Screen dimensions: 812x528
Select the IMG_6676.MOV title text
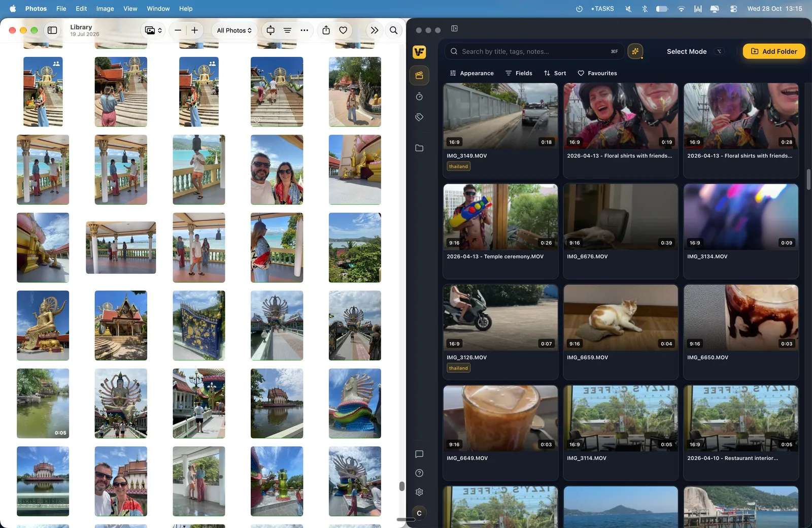pyautogui.click(x=587, y=256)
